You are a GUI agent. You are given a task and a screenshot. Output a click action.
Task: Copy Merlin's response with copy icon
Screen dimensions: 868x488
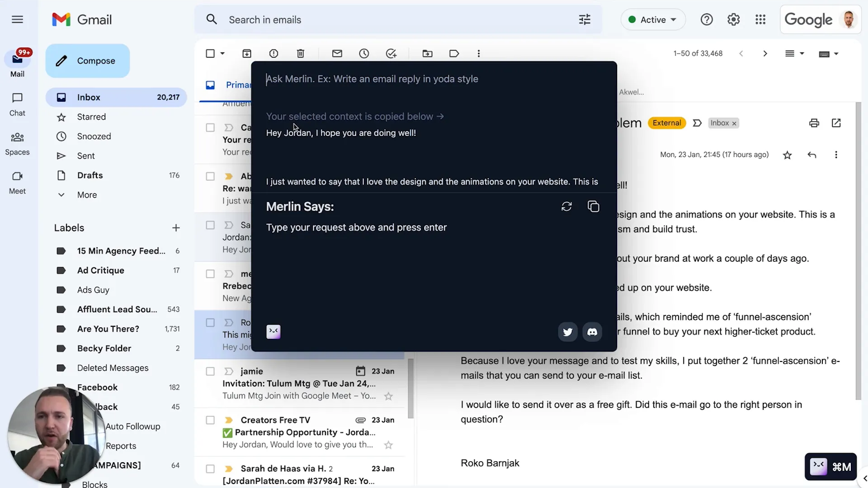click(x=593, y=206)
